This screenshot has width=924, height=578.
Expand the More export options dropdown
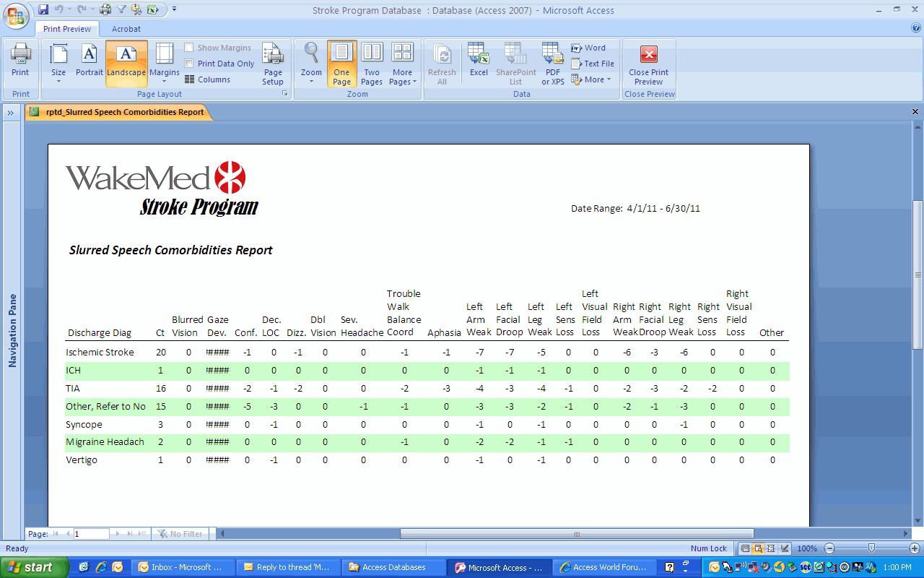coord(591,79)
